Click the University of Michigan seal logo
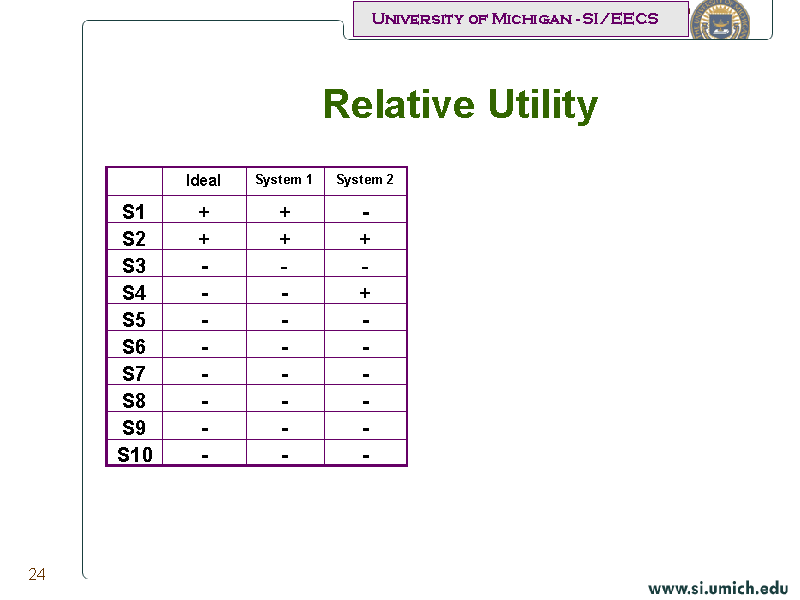Screen dimensions: 800x600 click(x=720, y=19)
